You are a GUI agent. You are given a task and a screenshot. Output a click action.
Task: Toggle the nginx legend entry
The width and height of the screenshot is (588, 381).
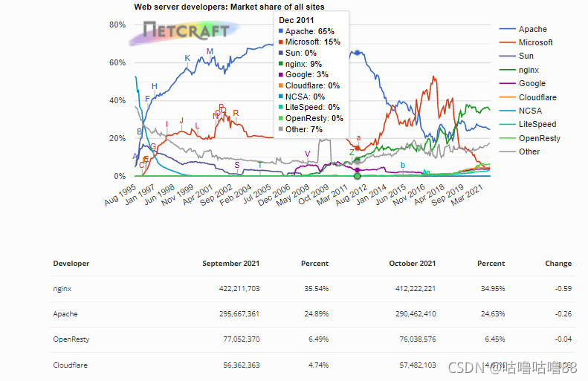point(520,70)
